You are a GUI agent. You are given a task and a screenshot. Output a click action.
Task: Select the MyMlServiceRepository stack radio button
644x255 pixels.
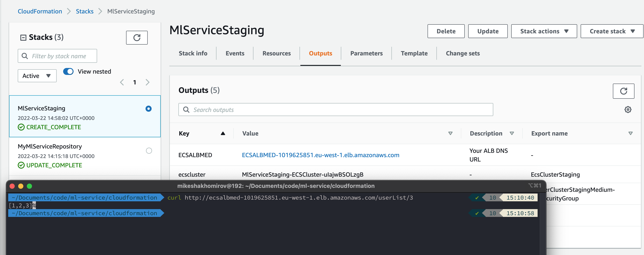point(149,150)
